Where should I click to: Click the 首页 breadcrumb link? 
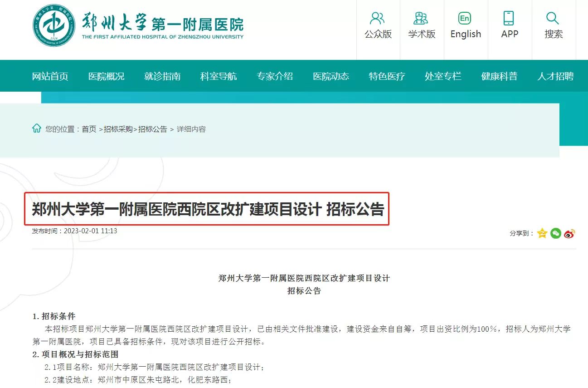pos(89,129)
